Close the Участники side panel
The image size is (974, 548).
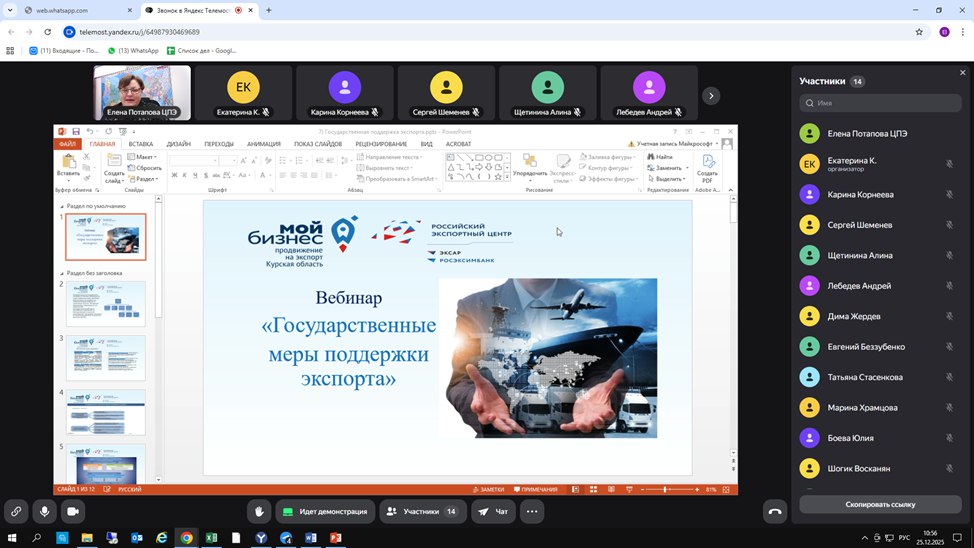point(962,73)
